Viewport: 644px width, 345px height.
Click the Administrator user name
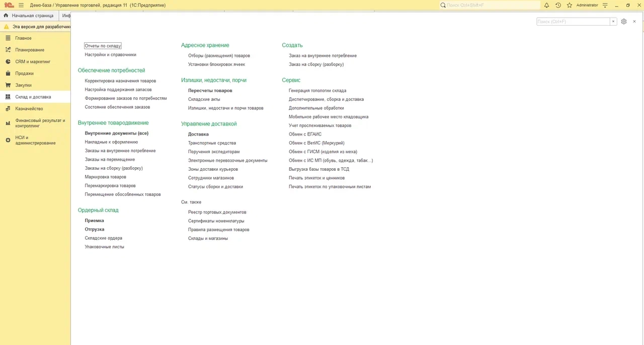587,5
